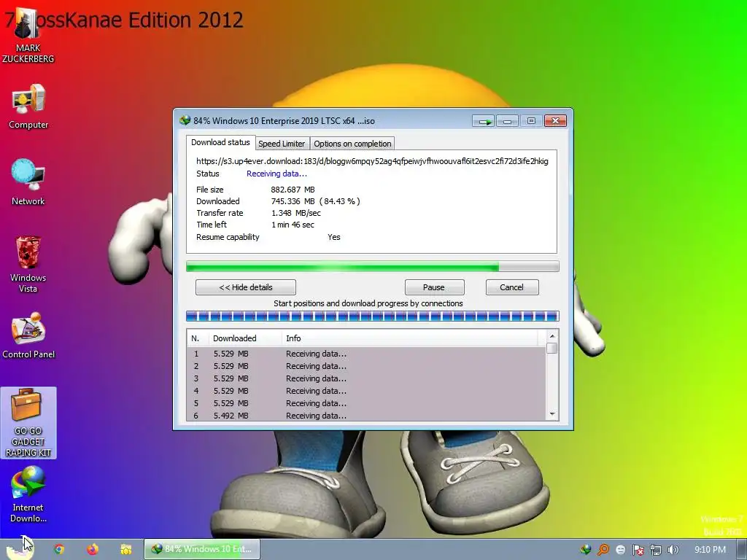Click the Downloaded column header
Screen dimensions: 747x560
[x=245, y=338]
